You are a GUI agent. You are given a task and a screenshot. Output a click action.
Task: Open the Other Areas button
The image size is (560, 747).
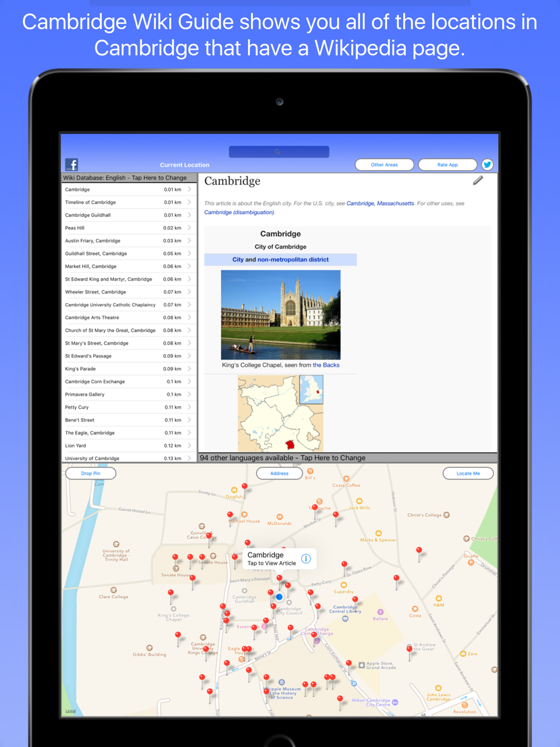(x=385, y=165)
